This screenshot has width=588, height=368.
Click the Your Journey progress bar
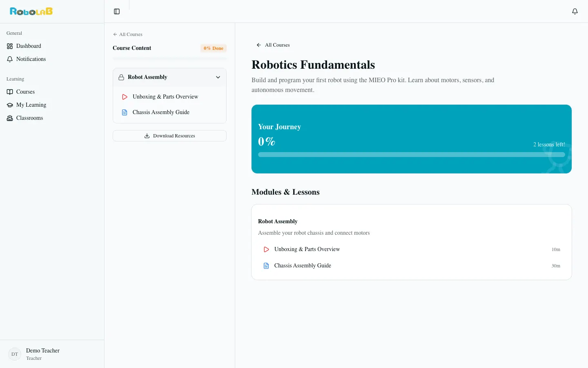tap(412, 155)
